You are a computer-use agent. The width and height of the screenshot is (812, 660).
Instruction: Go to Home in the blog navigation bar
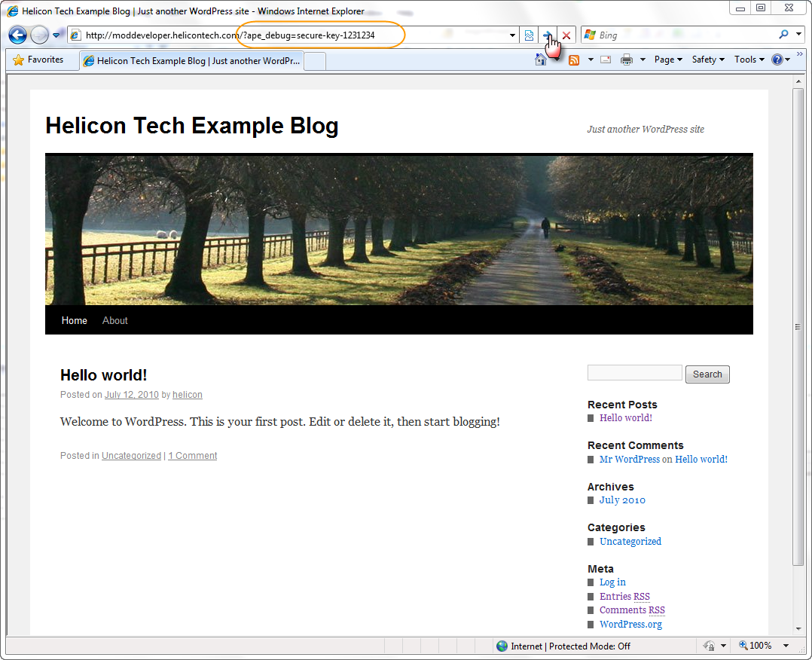click(74, 321)
